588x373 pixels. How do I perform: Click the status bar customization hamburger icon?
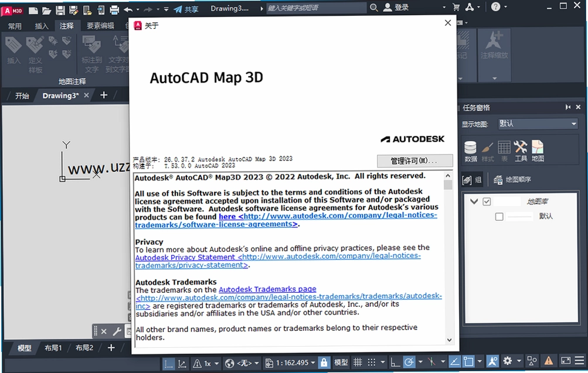[x=580, y=361]
